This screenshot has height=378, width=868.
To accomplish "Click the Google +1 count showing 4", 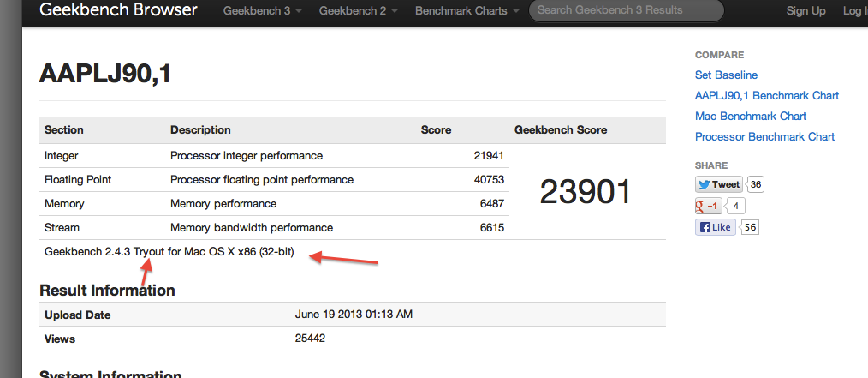I will (x=735, y=207).
